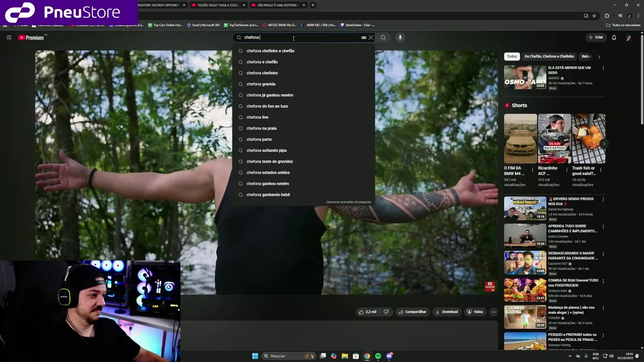Clear the search box with the X
The height and width of the screenshot is (362, 644).
pos(371,37)
